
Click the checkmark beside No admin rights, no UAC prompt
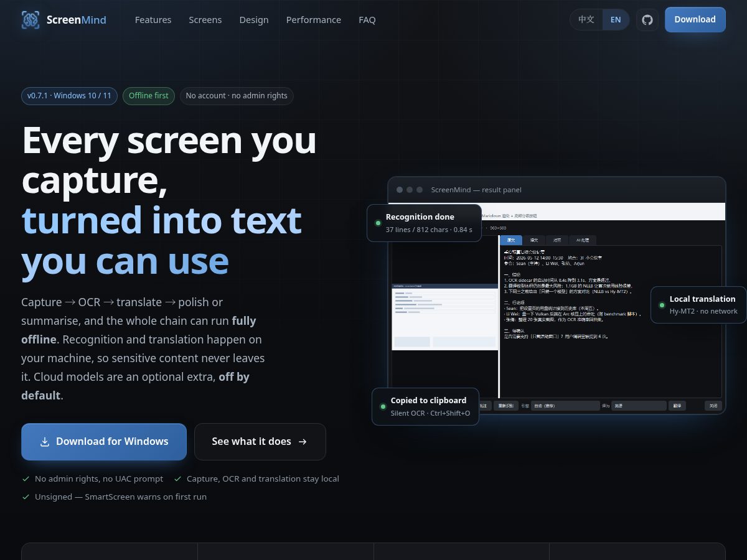[x=26, y=478]
